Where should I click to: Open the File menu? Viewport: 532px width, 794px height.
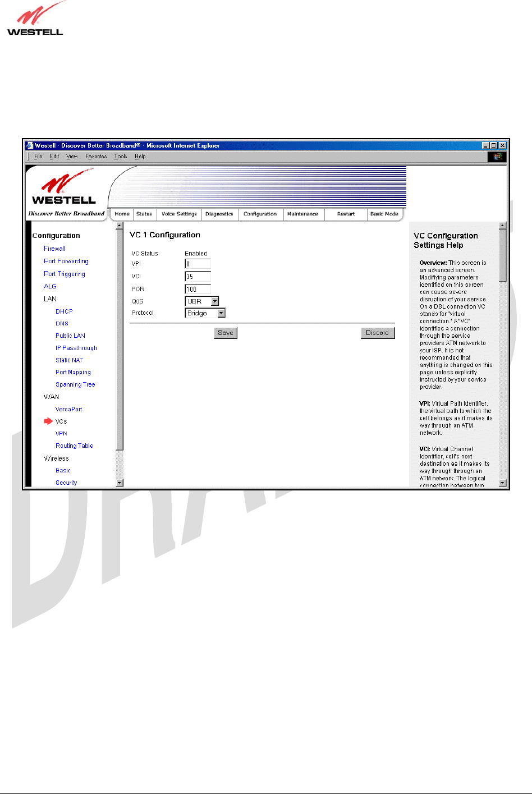coord(38,157)
